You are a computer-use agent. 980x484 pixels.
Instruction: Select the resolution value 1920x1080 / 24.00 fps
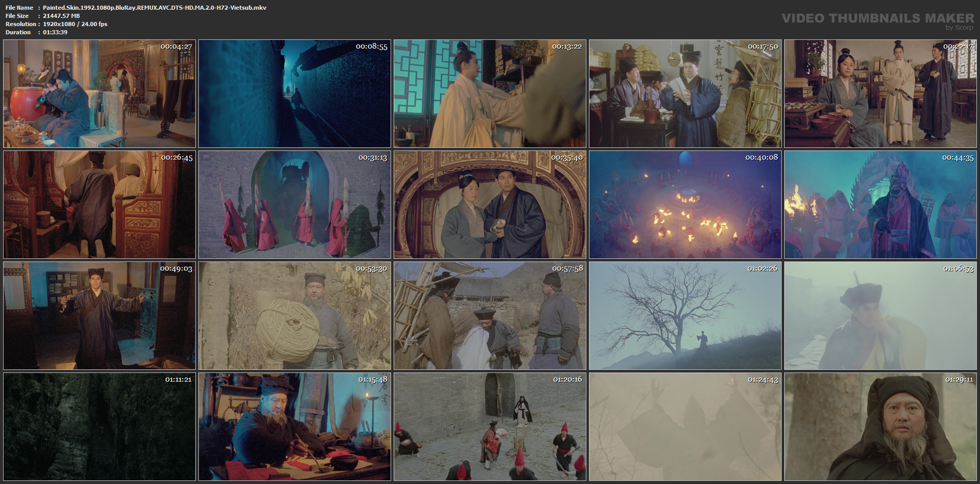click(75, 24)
